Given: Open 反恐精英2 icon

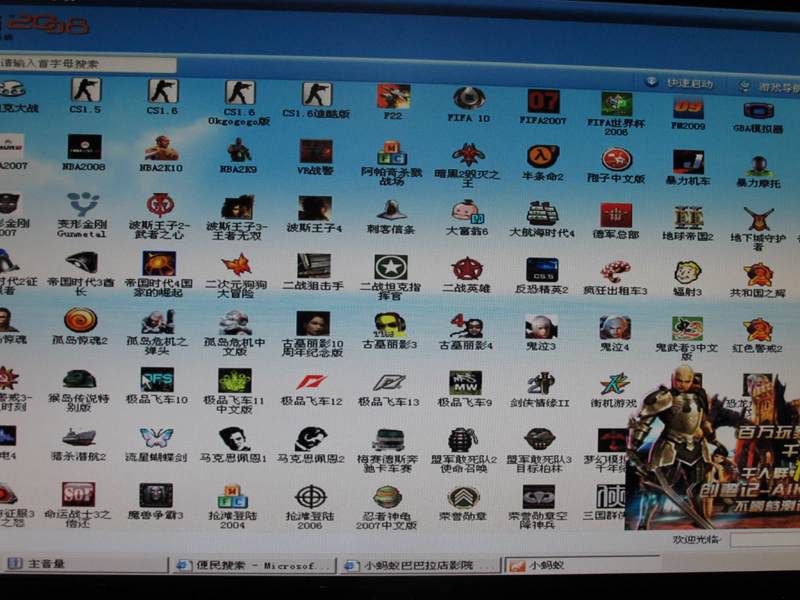Looking at the screenshot, I should pos(542,270).
